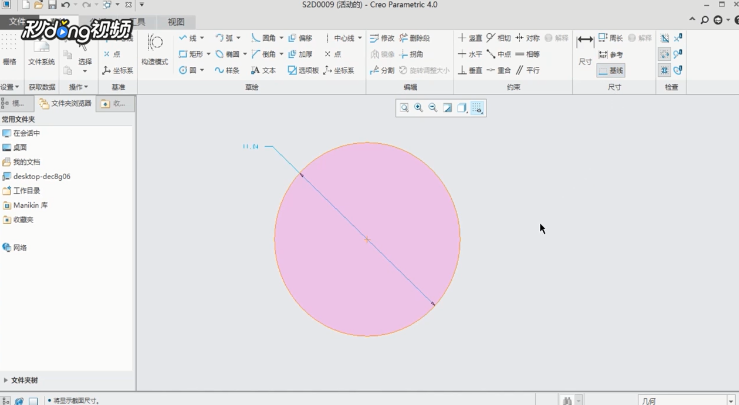Click 删除段 (Delete Segment) tool
The width and height of the screenshot is (739, 405).
(x=415, y=38)
